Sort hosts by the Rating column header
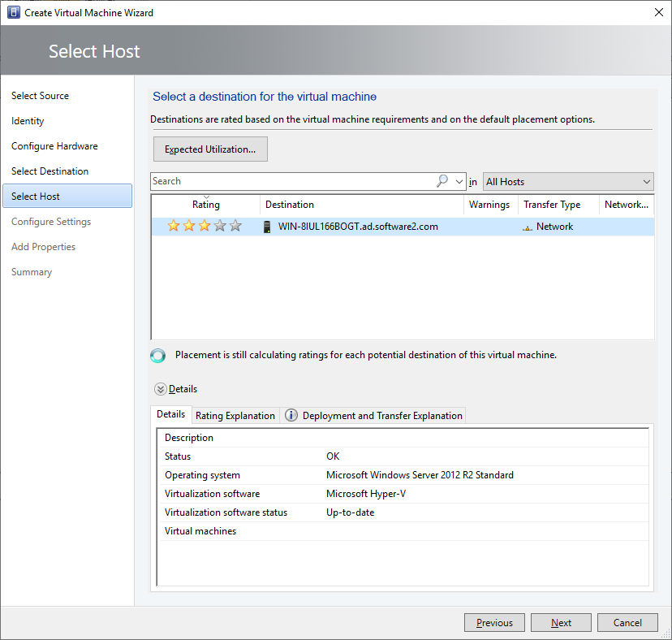 pyautogui.click(x=206, y=205)
